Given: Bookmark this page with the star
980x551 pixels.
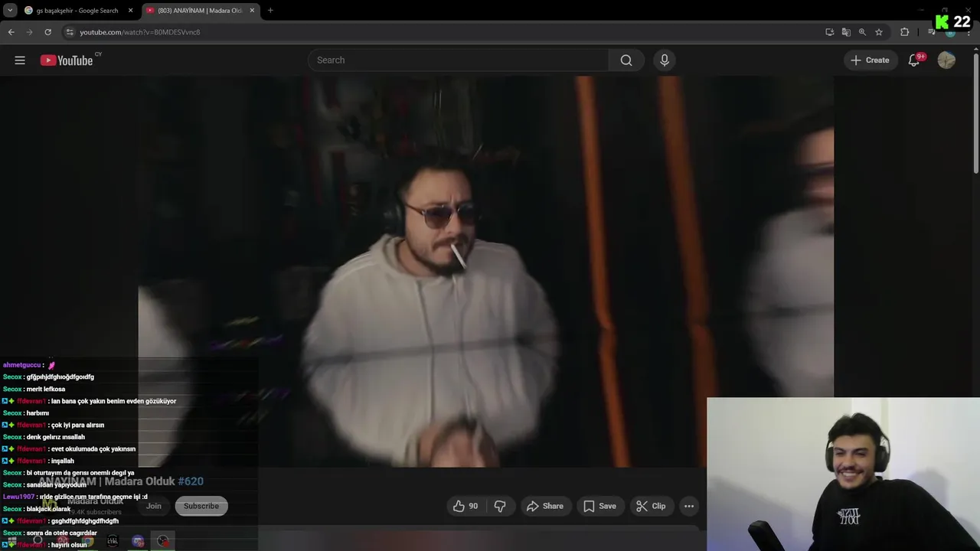Looking at the screenshot, I should point(879,32).
